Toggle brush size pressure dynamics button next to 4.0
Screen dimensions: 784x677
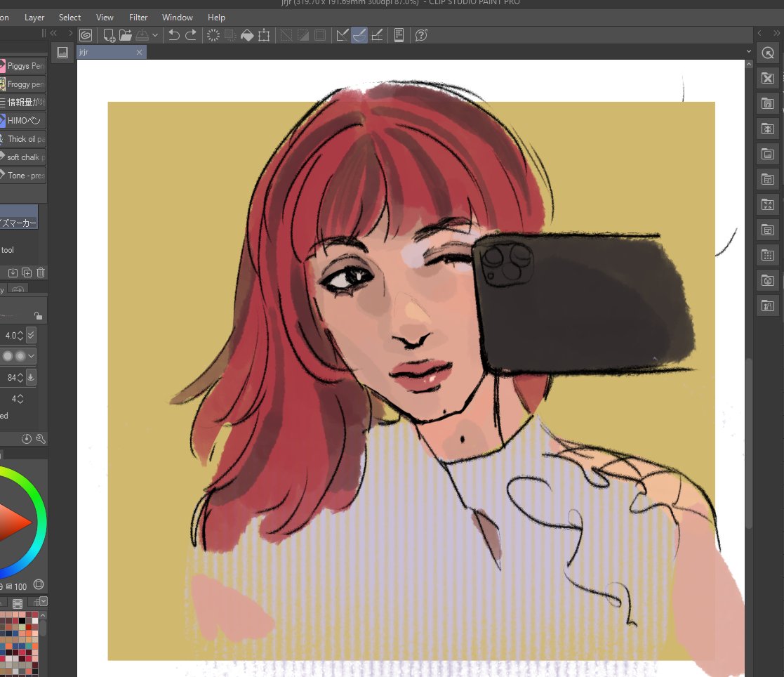coord(31,335)
